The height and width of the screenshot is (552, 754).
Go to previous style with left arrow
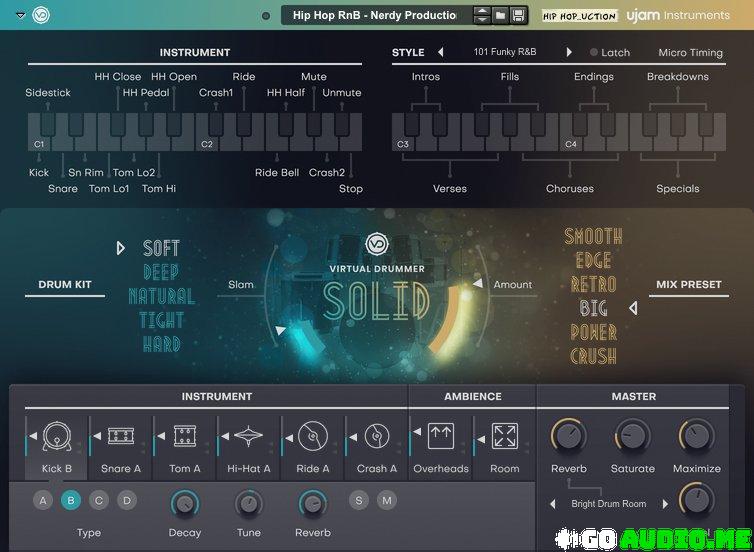[x=440, y=52]
